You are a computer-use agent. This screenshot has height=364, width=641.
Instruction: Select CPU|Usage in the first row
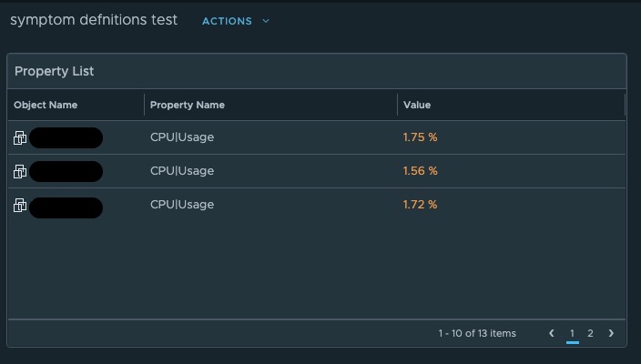coord(182,137)
